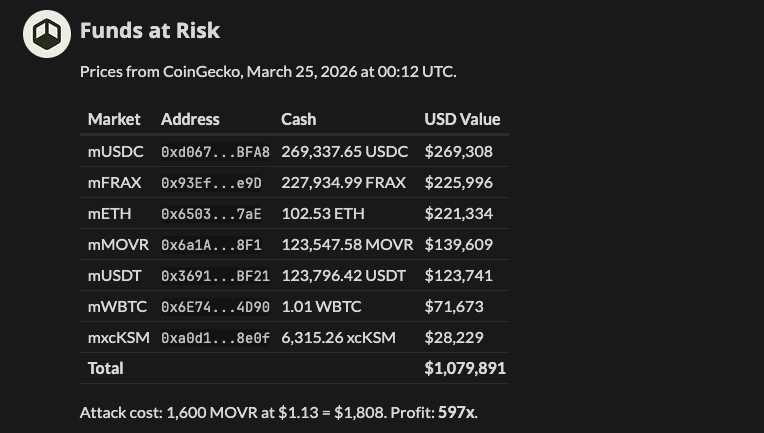Click the Market column header
Image resolution: width=764 pixels, height=433 pixels.
(114, 119)
